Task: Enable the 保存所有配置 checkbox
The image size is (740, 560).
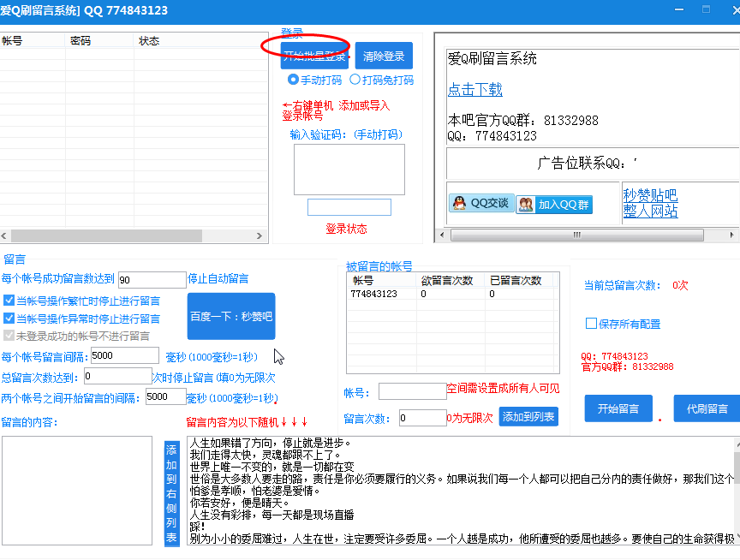Action: click(x=591, y=324)
